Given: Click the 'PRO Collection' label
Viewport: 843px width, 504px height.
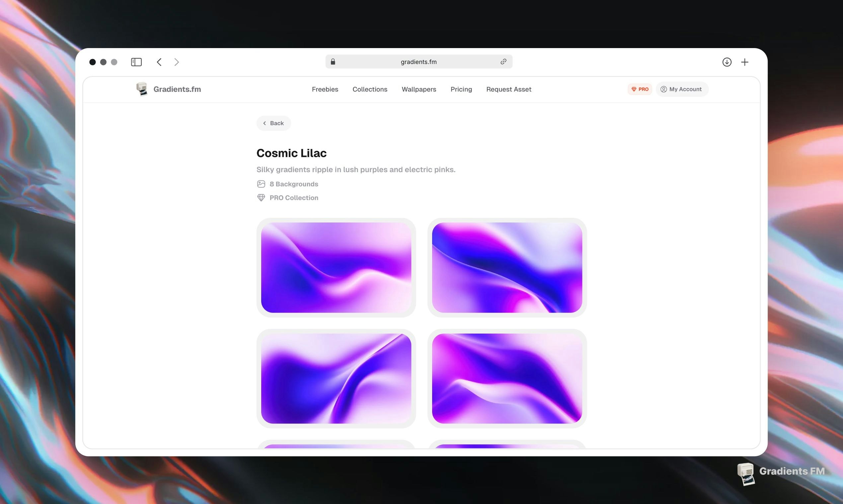Looking at the screenshot, I should click(x=294, y=198).
